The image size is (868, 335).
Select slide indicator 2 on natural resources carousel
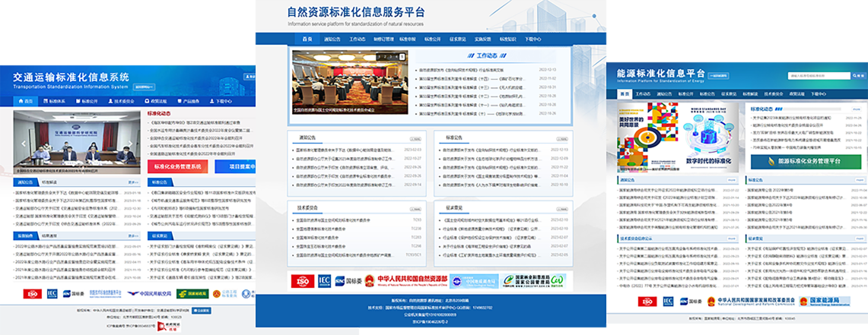pos(386,57)
